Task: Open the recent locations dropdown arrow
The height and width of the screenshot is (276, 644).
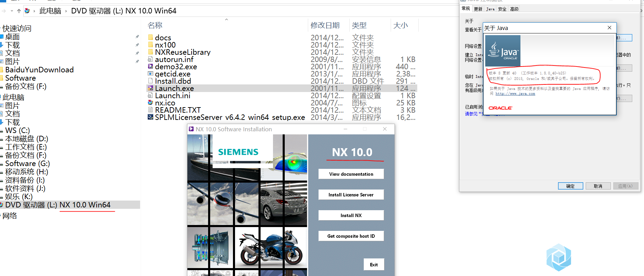Action: pyautogui.click(x=12, y=11)
